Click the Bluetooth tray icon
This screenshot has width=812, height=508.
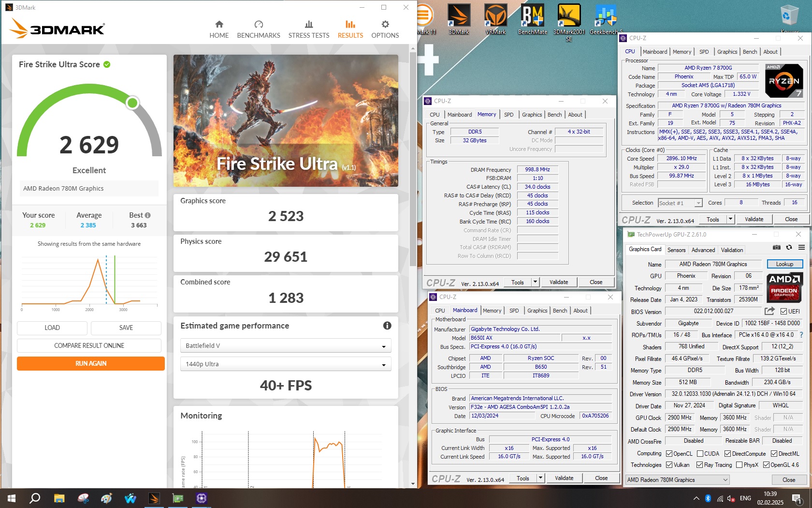708,498
